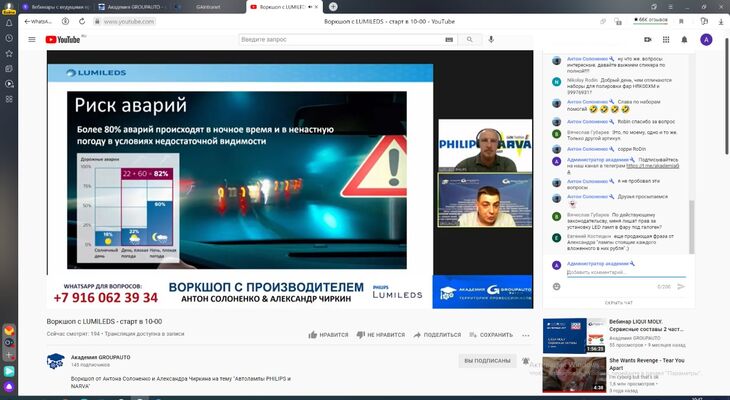
Task: Open the She Wants Revenge video thumbnail
Action: coord(574,375)
